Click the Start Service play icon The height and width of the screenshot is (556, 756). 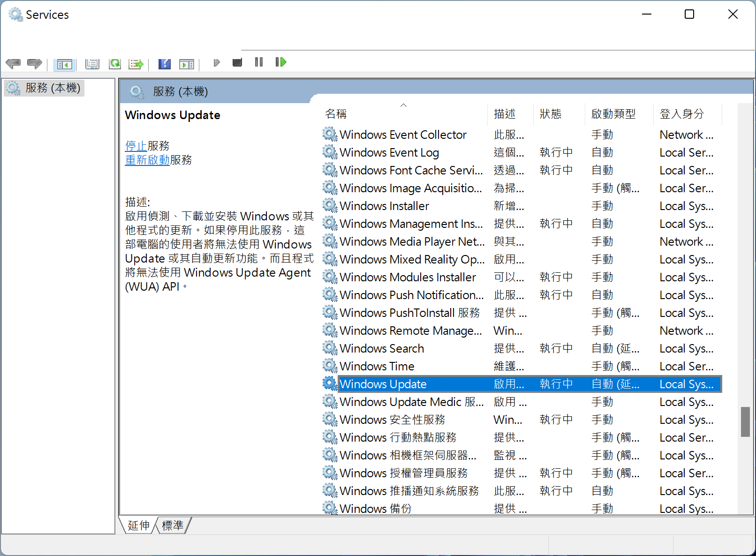click(216, 62)
